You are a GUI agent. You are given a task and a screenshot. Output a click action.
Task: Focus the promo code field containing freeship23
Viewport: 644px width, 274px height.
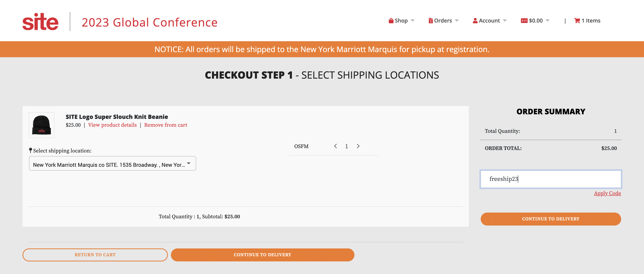click(x=551, y=179)
